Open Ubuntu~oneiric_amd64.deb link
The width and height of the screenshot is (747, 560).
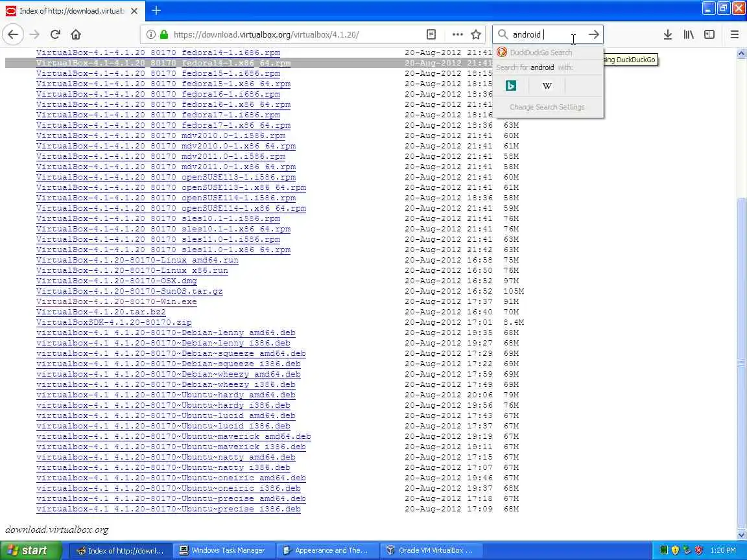coord(171,478)
